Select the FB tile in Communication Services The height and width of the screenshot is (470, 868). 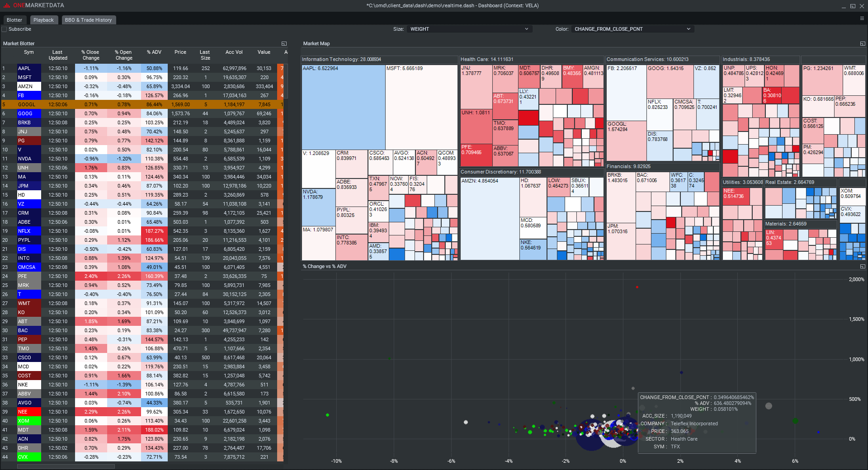click(626, 92)
